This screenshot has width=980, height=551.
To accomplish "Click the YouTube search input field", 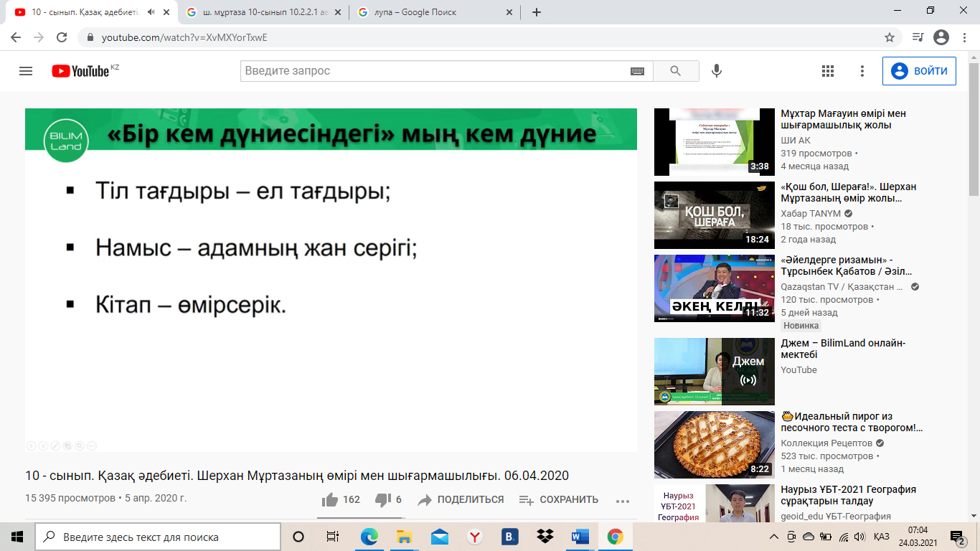I will click(434, 71).
